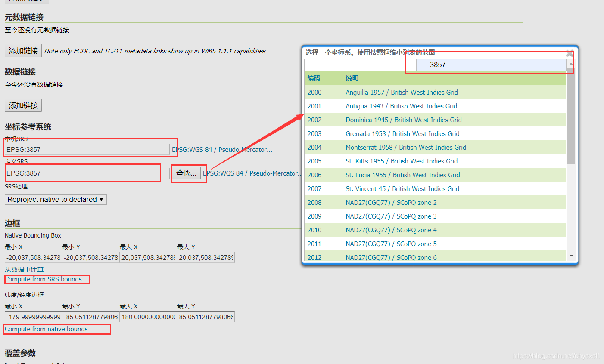This screenshot has height=364, width=604.
Task: Select code 2000 in the list
Action: point(314,92)
